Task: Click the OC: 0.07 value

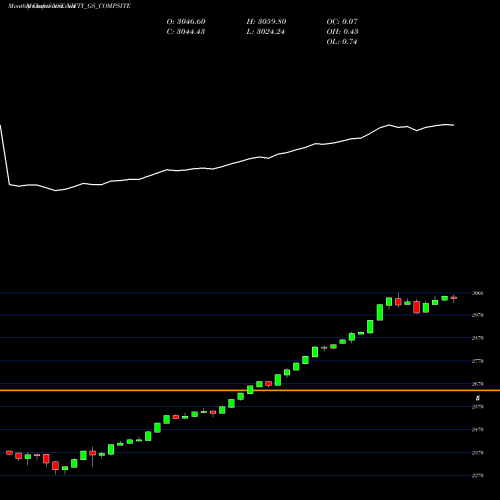Action: click(x=342, y=22)
